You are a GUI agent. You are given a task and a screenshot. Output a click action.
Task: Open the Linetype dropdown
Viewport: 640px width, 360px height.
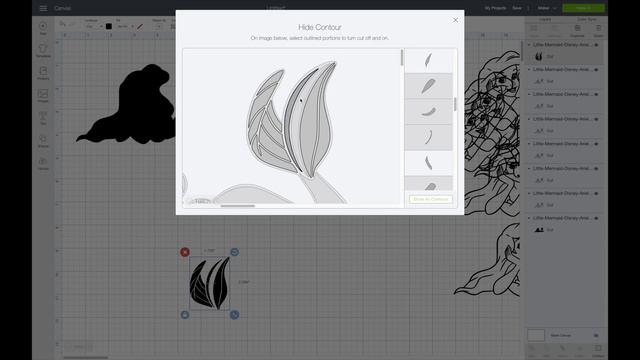tap(94, 27)
